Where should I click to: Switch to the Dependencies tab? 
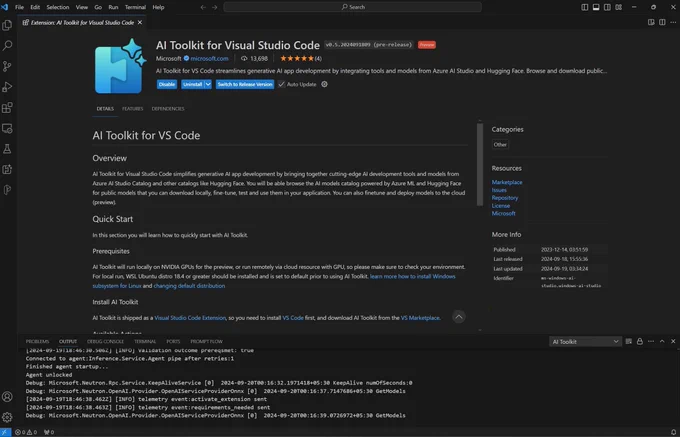(x=168, y=109)
